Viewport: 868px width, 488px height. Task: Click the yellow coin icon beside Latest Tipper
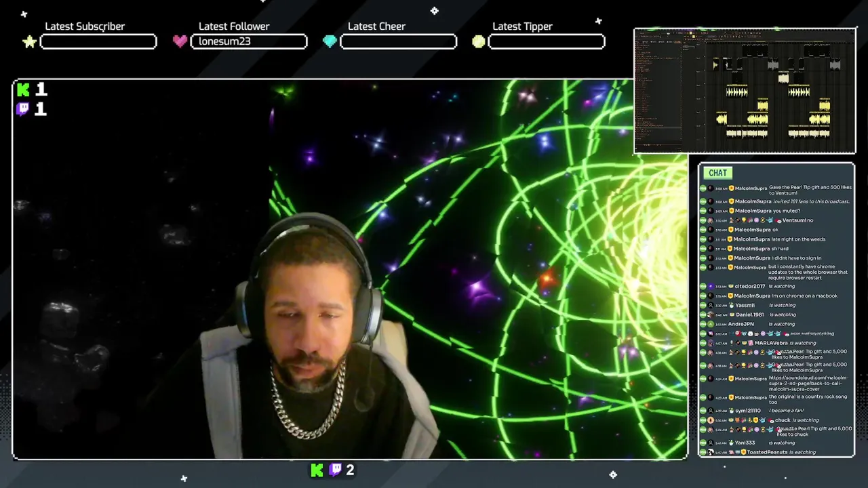pos(479,41)
